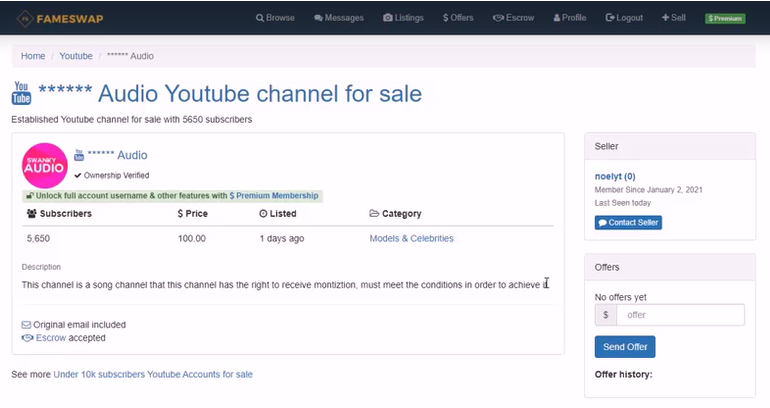Click Sell in the navigation bar
The image size is (770, 408).
[x=673, y=18]
